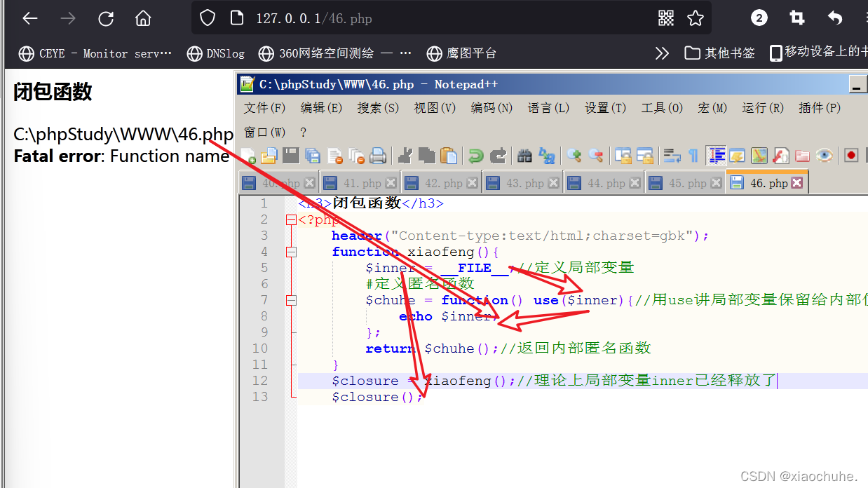Open the 语言(L) menu
The image size is (868, 488).
click(x=548, y=108)
